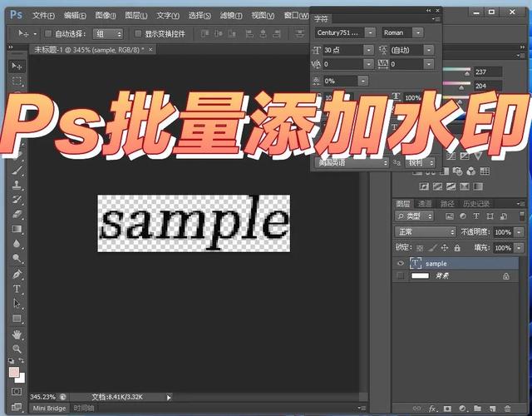Filter layers by adjustment layers icon
Image resolution: width=532 pixels, height=416 pixels.
pos(463,216)
